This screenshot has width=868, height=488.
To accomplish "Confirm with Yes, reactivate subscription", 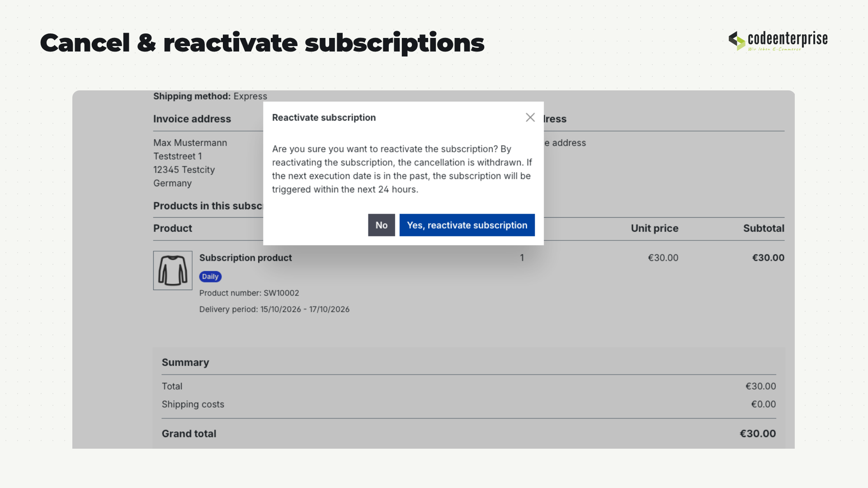I will tap(467, 225).
